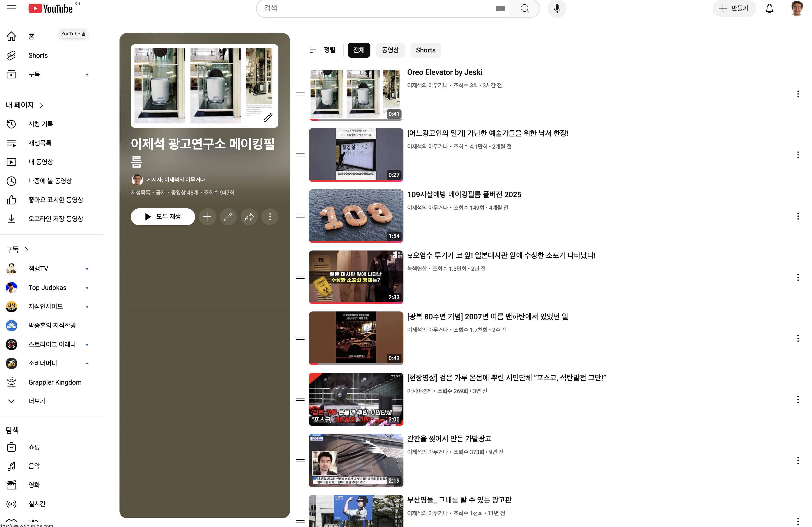The width and height of the screenshot is (812, 527).
Task: Open 내 동영상 in the sidebar
Action: point(51,162)
